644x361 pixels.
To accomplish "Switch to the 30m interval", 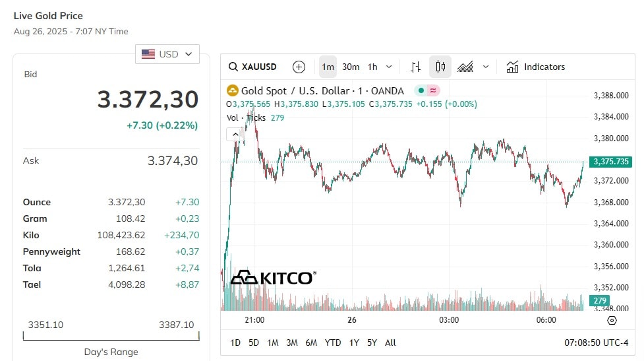I will [351, 67].
